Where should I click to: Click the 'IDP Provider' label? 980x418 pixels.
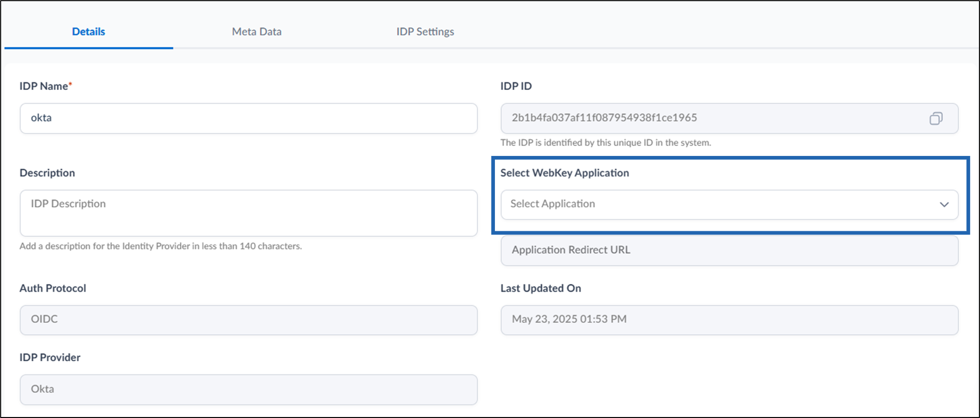coord(50,357)
